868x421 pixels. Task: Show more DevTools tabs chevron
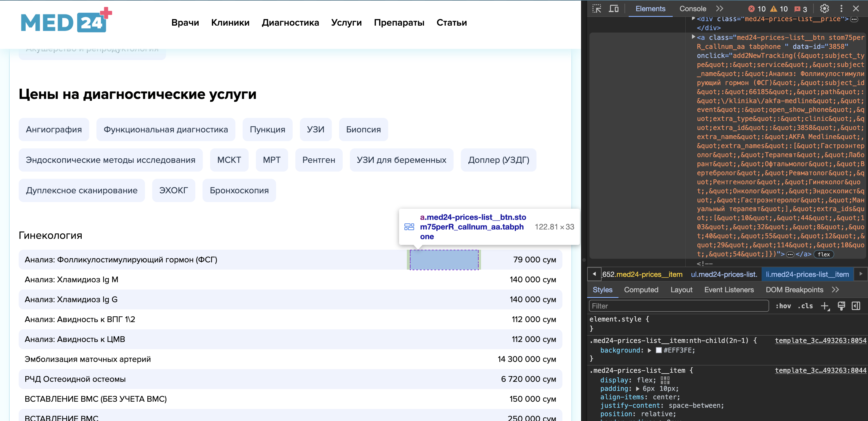coord(719,9)
